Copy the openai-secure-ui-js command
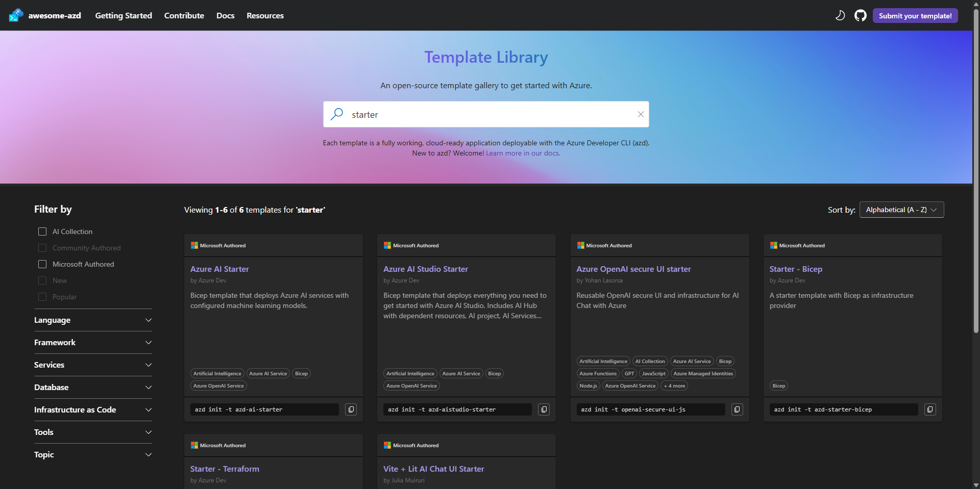The height and width of the screenshot is (489, 980). click(737, 409)
